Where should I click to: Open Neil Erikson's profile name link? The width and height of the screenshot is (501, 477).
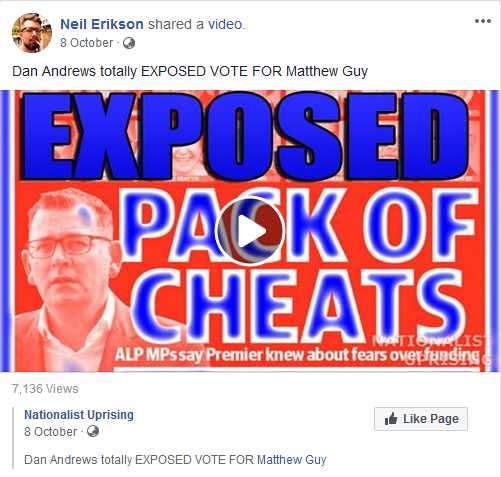click(x=102, y=24)
